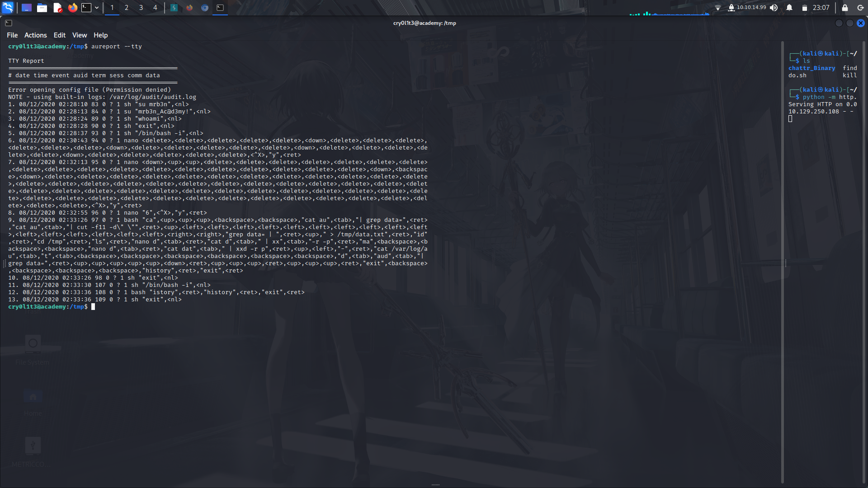This screenshot has width=868, height=488.
Task: Switch to workspace 4
Action: (155, 8)
